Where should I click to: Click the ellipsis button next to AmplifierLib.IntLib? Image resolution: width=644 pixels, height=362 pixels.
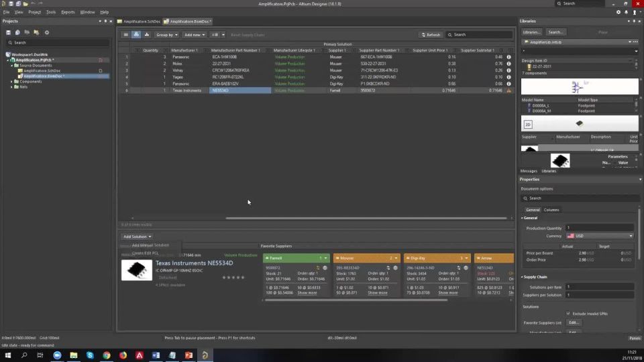(x=636, y=42)
